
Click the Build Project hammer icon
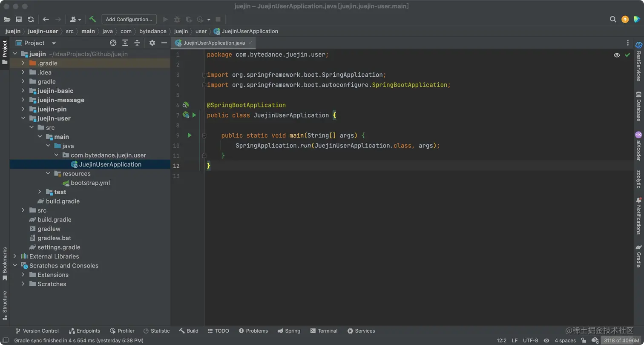tap(92, 19)
